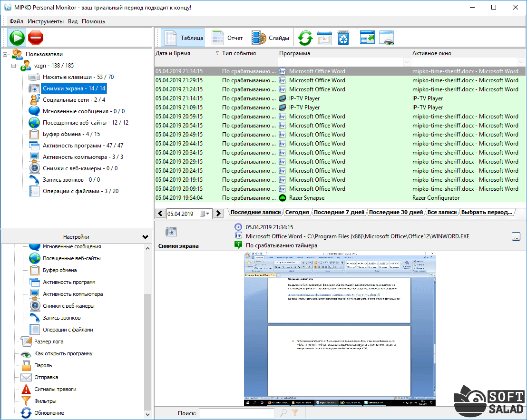Open the date picker dropdown for 05.04.2019

point(205,214)
